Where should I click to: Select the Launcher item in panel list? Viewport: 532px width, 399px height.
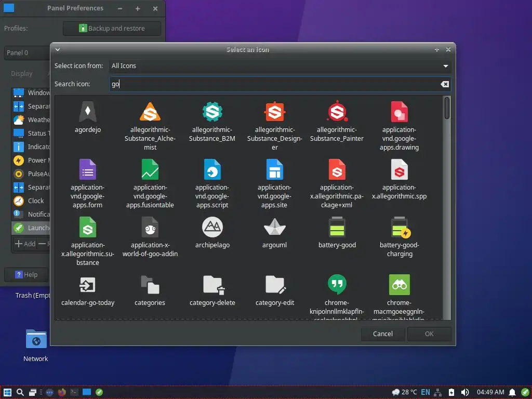pyautogui.click(x=31, y=228)
